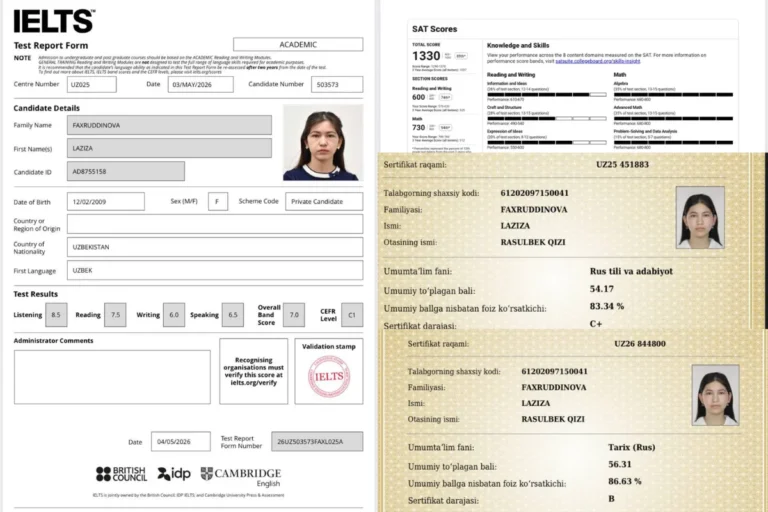The height and width of the screenshot is (512, 768).
Task: Click the ACADEMIC module field
Action: 298,44
